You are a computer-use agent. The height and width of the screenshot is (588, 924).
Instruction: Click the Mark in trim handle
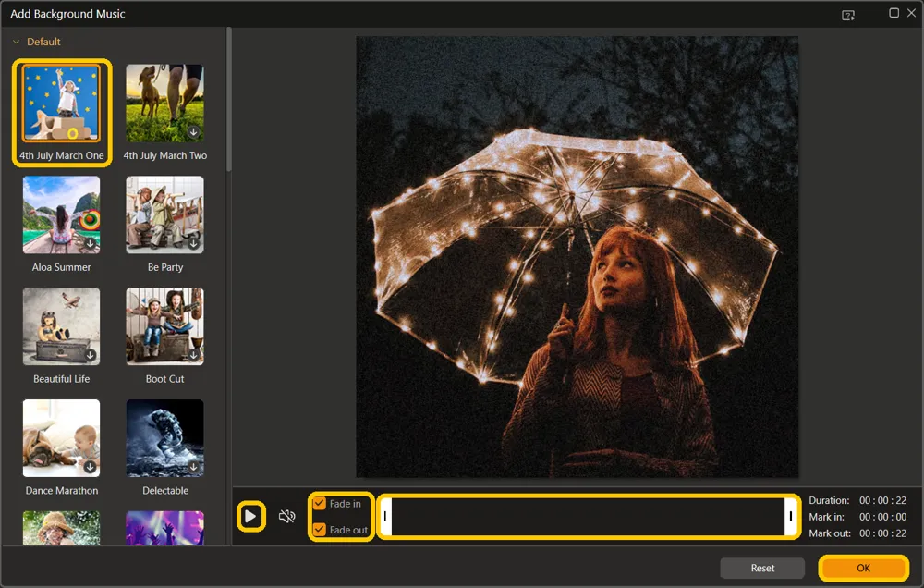pos(385,516)
